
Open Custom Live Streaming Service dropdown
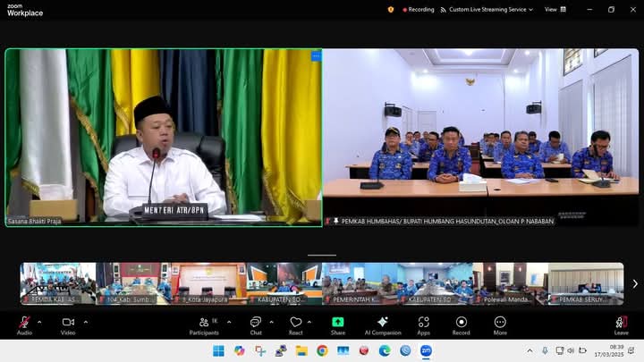490,10
